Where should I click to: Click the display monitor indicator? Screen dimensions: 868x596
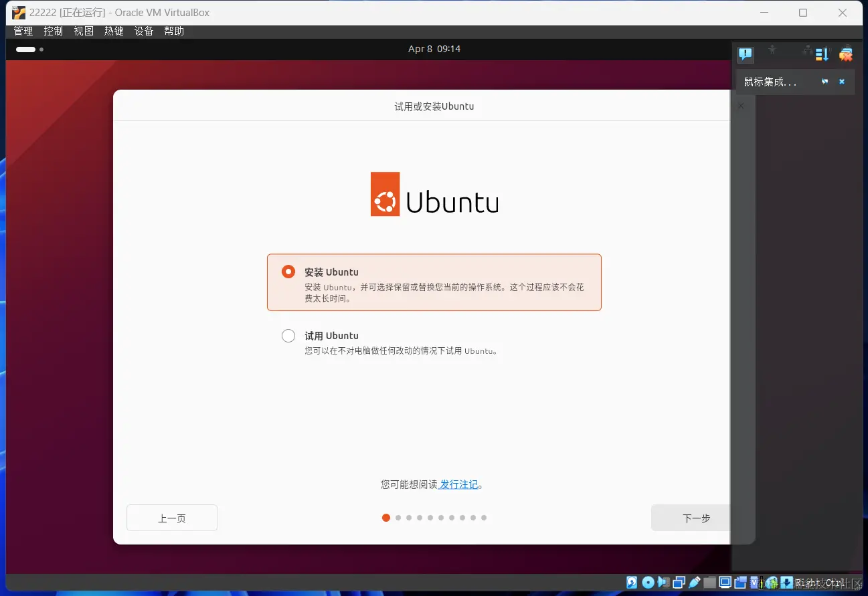click(x=725, y=583)
